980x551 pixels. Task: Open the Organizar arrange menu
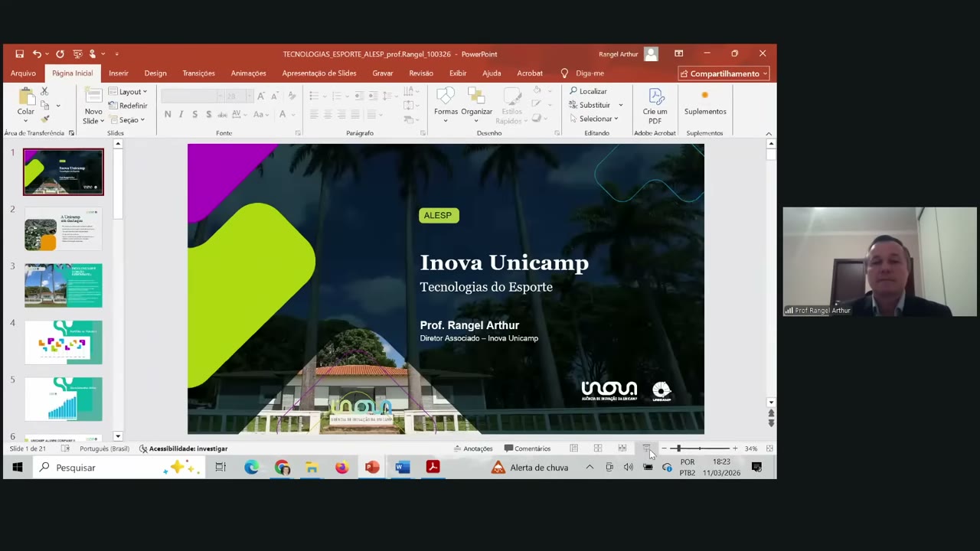coord(476,106)
